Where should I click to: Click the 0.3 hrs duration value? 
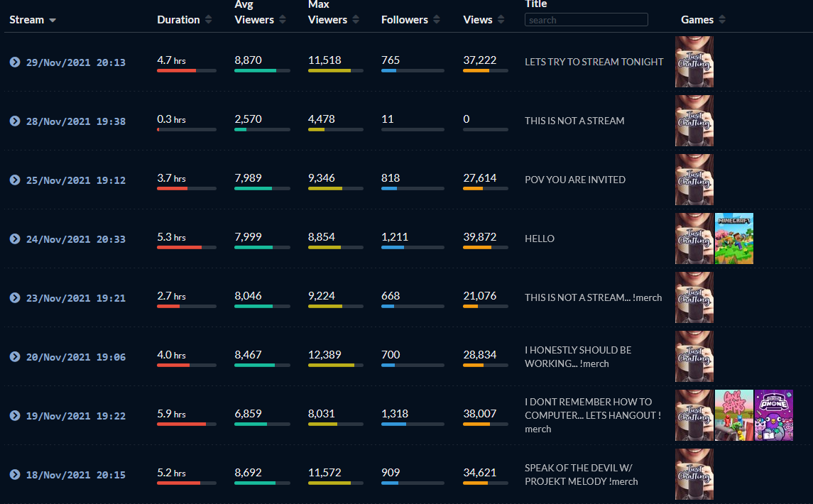click(171, 119)
